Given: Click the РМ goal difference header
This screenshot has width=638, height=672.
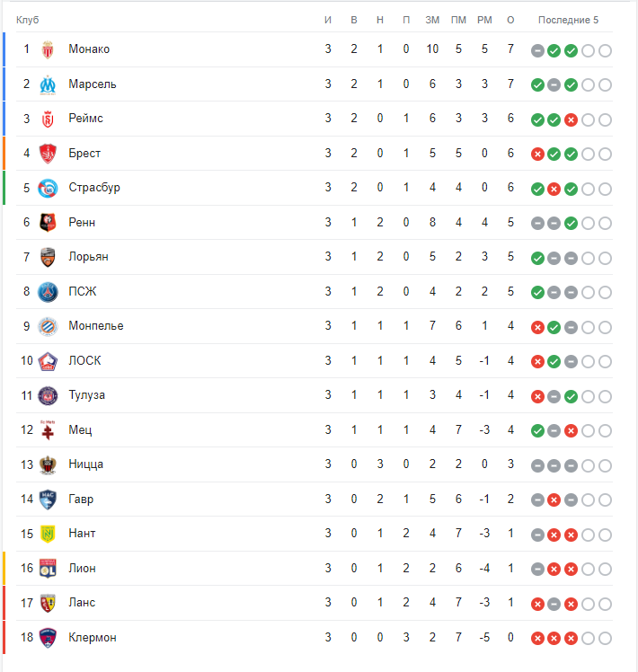Looking at the screenshot, I should point(484,20).
